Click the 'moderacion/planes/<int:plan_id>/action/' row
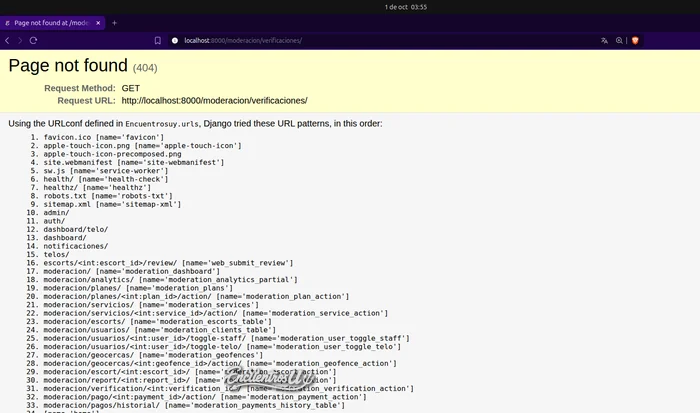700x413 pixels. click(196, 296)
